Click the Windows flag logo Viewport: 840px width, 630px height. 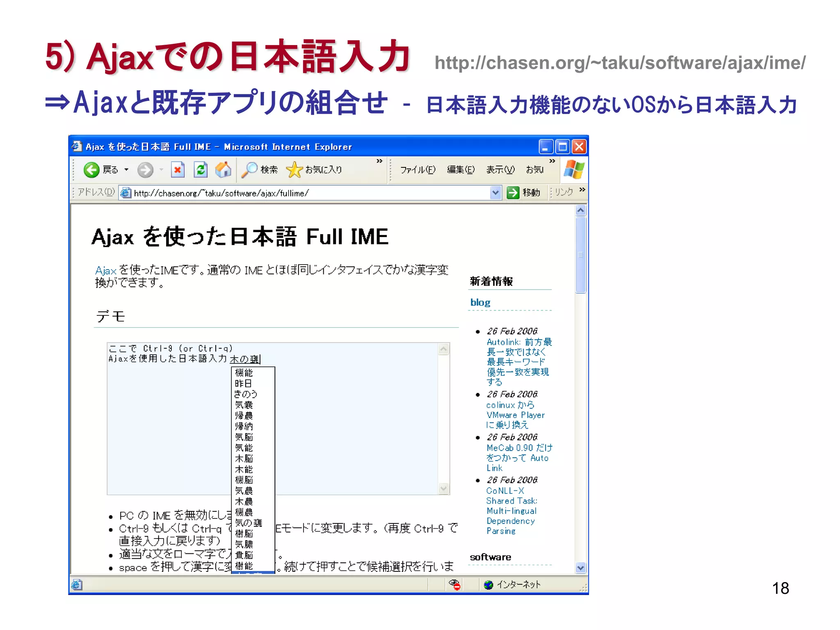click(574, 169)
